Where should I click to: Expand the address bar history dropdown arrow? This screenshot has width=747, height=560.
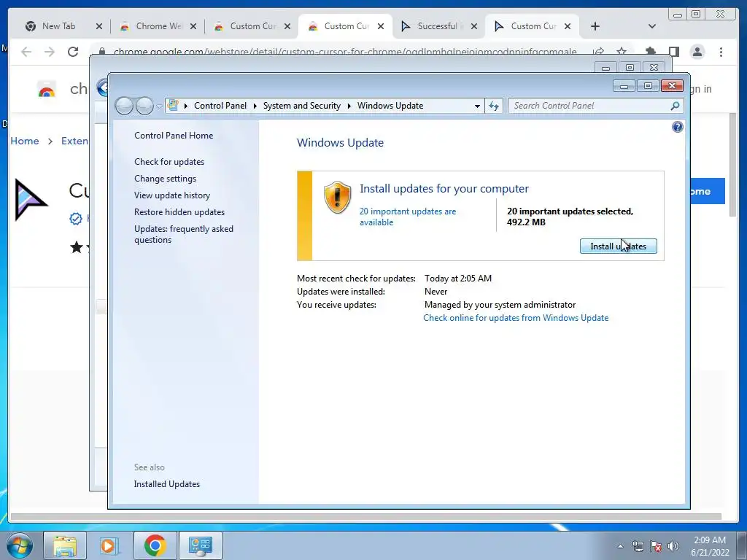pyautogui.click(x=477, y=106)
